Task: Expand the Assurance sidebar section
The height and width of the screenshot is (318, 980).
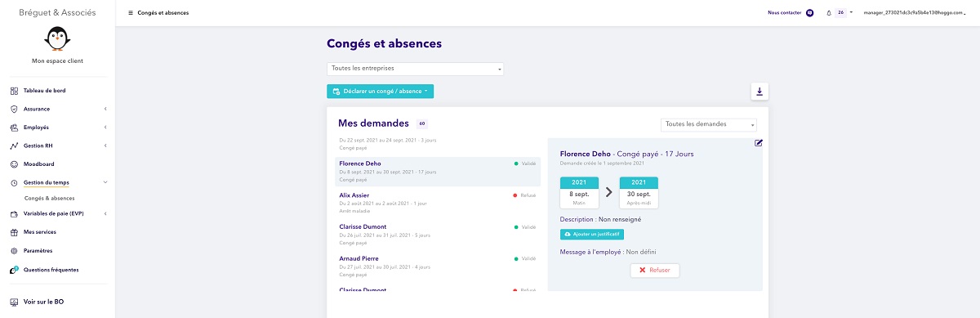Action: point(57,109)
